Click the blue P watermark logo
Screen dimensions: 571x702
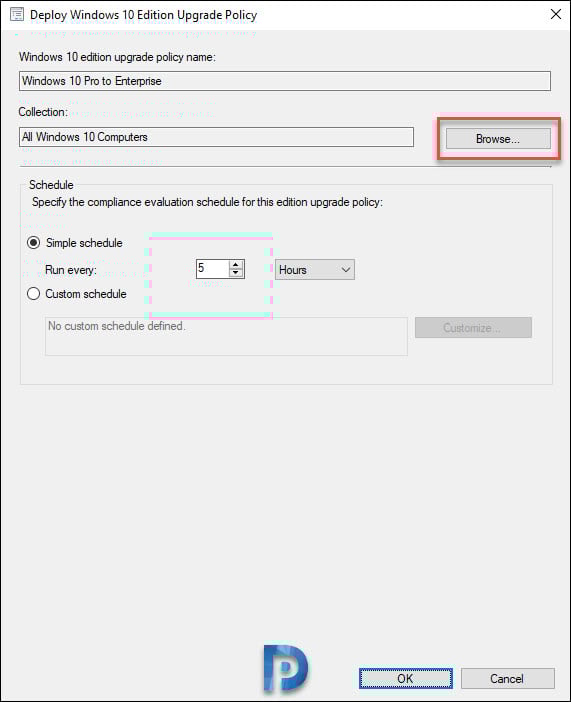tap(285, 668)
